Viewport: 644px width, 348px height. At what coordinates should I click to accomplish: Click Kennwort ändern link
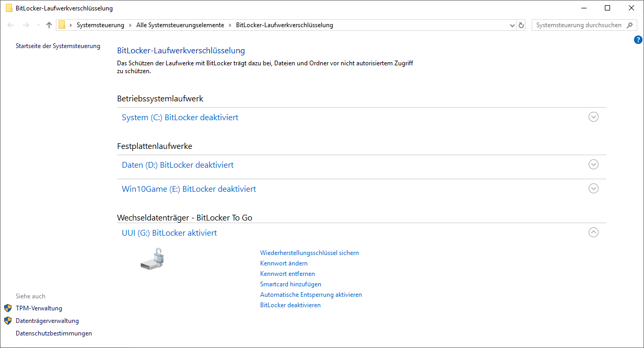(284, 263)
